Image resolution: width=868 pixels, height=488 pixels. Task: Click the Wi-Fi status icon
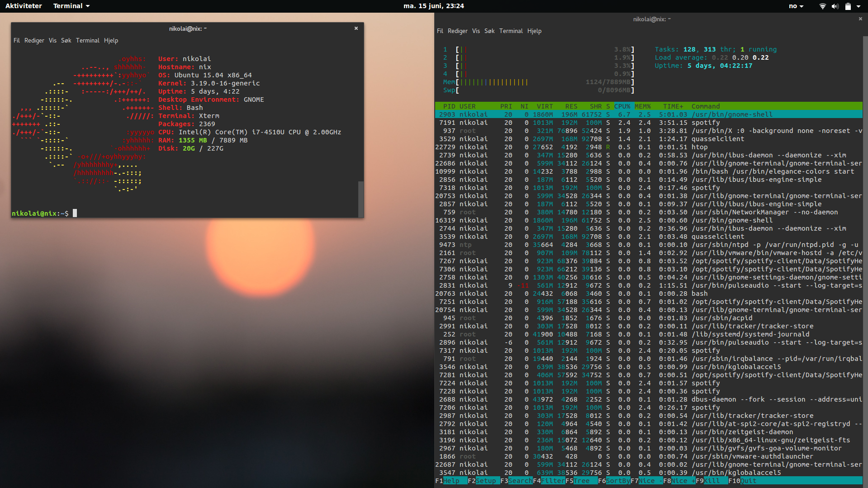[823, 6]
